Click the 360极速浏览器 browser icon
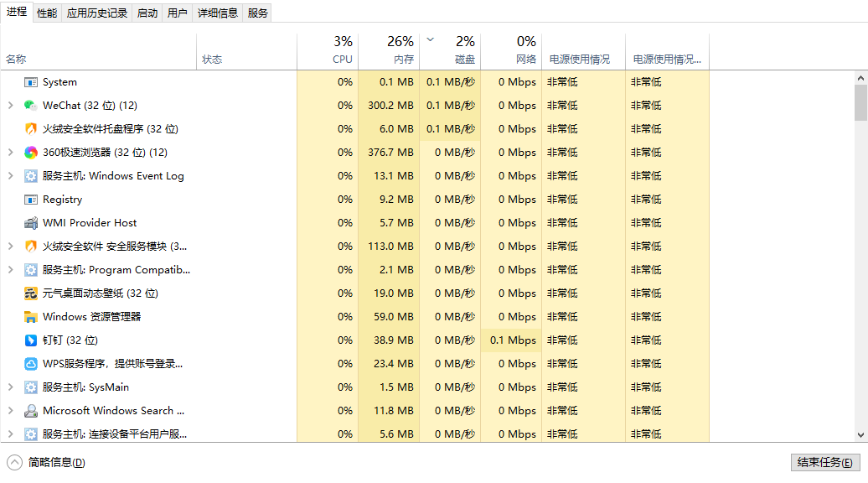 pos(31,153)
